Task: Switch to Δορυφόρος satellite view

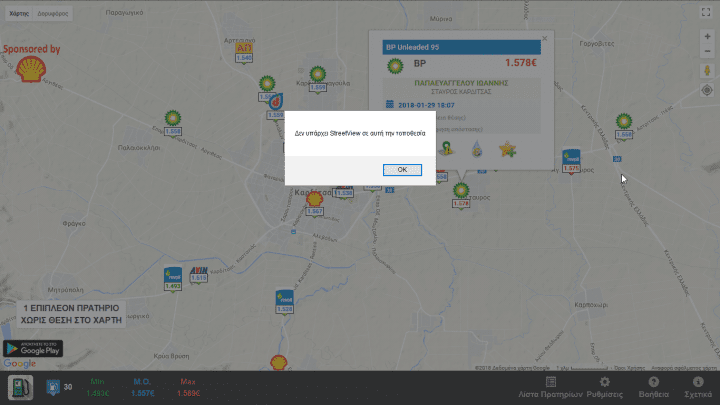Action: click(x=53, y=13)
